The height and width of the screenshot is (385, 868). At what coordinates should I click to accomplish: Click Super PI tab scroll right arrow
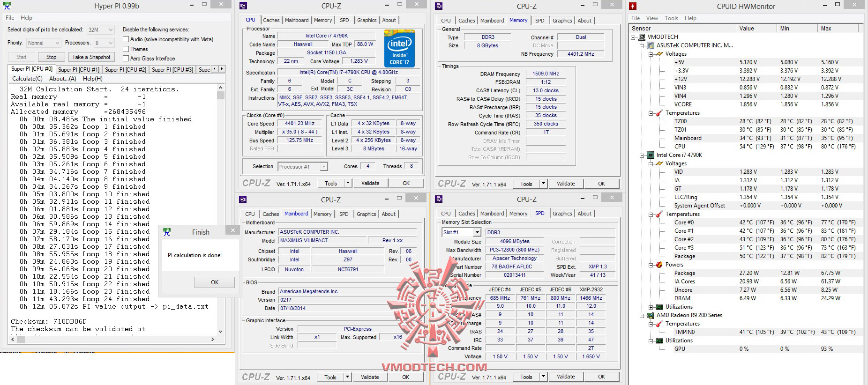pos(222,69)
